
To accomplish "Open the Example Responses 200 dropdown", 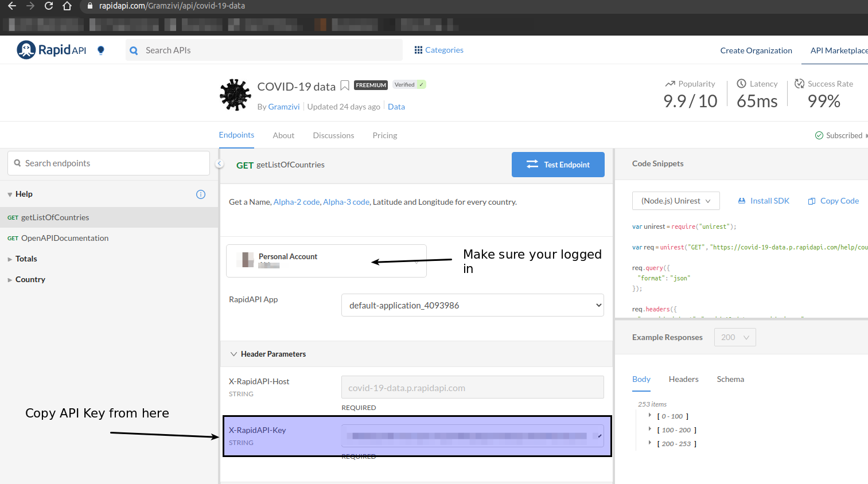I will [x=735, y=337].
